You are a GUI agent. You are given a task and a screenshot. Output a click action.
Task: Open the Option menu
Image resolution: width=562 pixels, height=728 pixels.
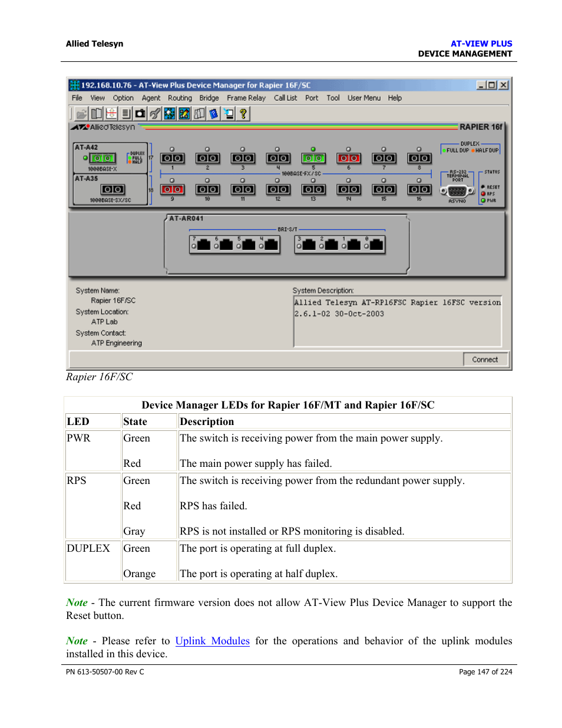coord(123,98)
